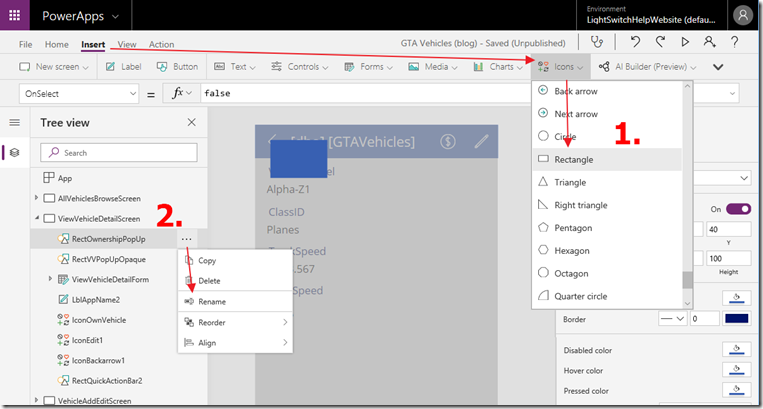Select Octagon from icons list
763x409 pixels.
(607, 273)
